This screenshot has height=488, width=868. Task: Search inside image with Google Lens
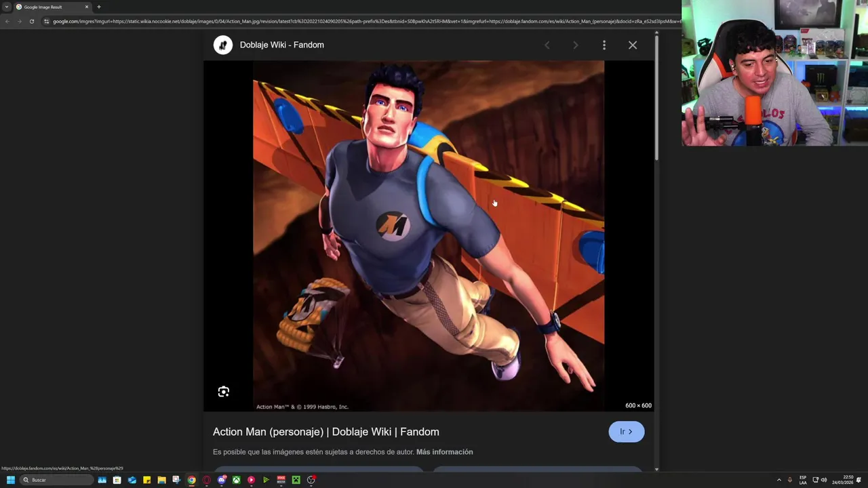[x=224, y=392]
